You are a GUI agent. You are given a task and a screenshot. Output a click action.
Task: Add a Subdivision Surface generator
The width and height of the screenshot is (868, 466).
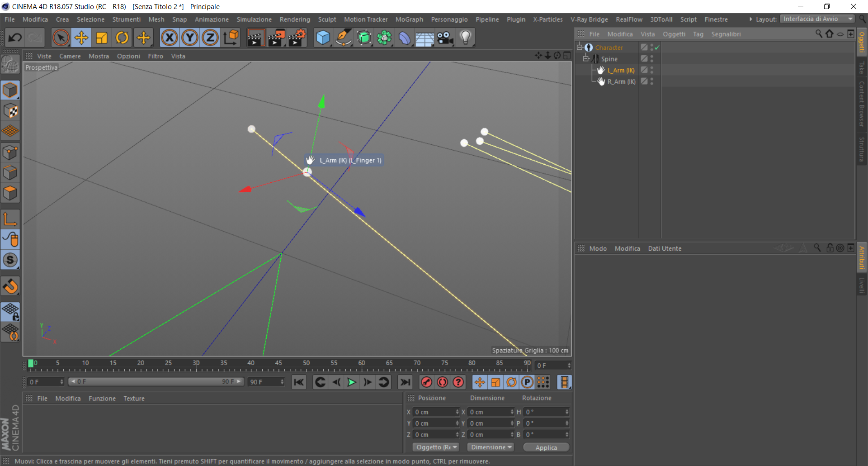coord(364,38)
